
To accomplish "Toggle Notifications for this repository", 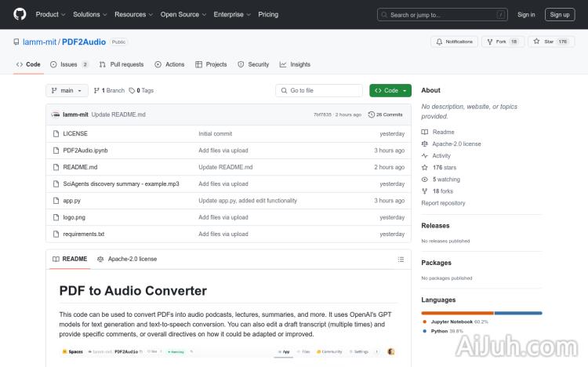I will (x=455, y=42).
